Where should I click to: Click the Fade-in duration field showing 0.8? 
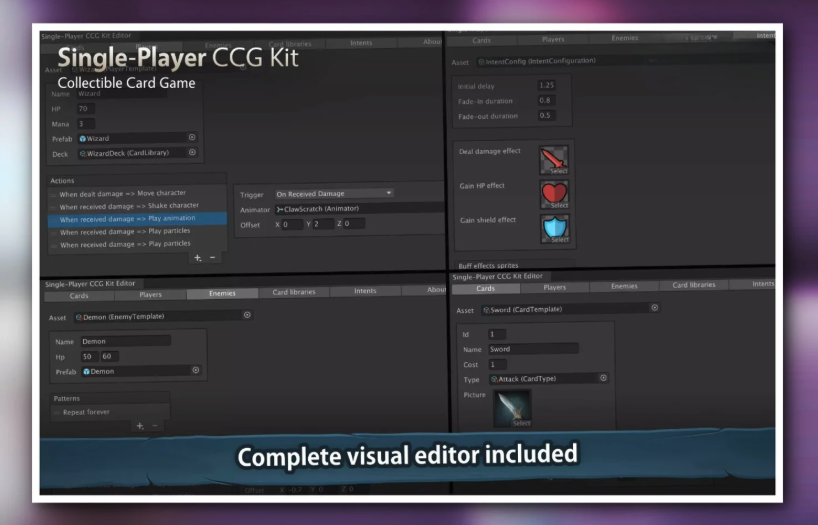(546, 100)
